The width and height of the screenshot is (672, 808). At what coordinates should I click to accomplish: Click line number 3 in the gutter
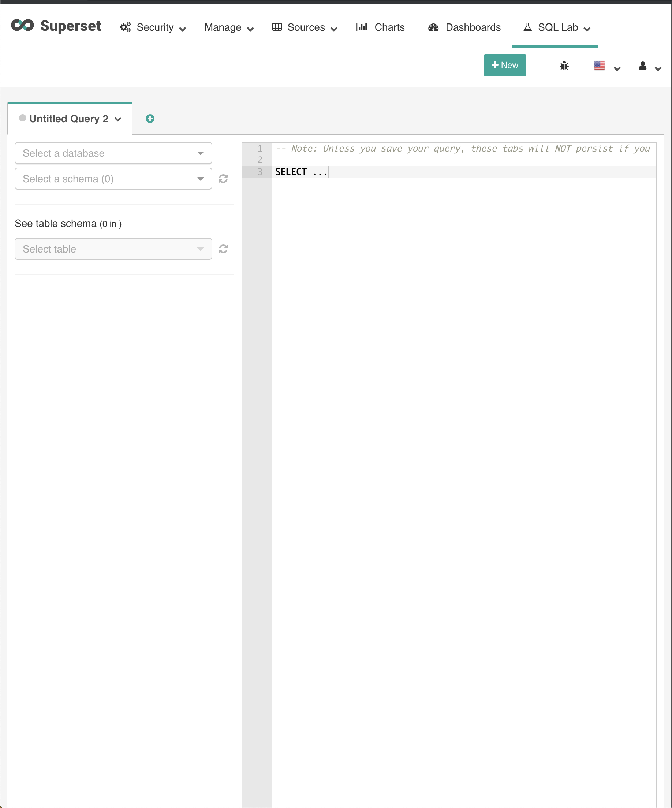260,172
